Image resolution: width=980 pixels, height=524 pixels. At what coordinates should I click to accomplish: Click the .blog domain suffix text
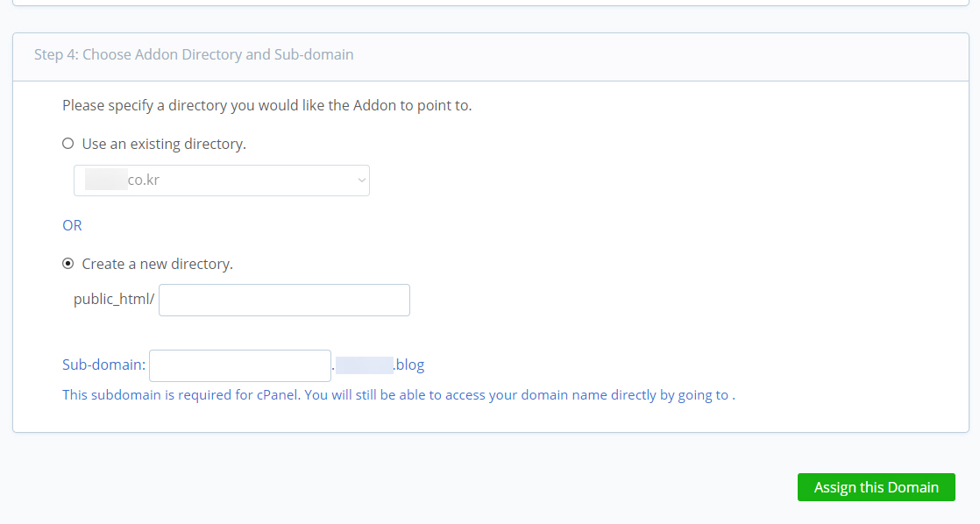pyautogui.click(x=409, y=365)
